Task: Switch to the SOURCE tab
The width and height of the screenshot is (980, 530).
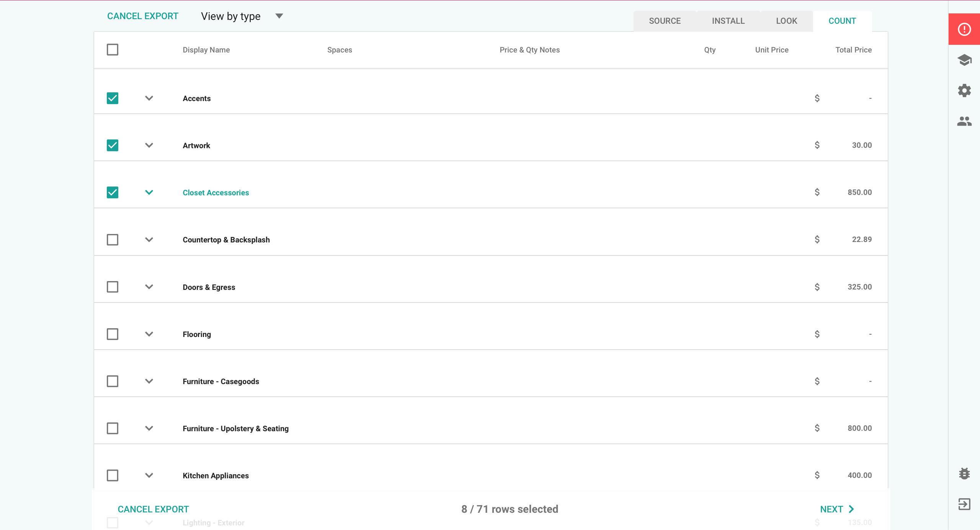Action: click(665, 21)
